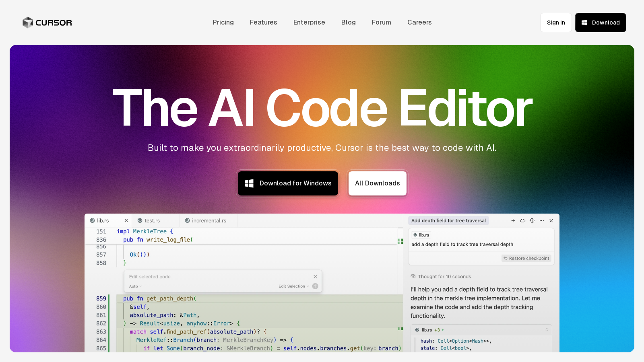
Task: Expand the lib.rs +3 code block
Action: (x=547, y=330)
